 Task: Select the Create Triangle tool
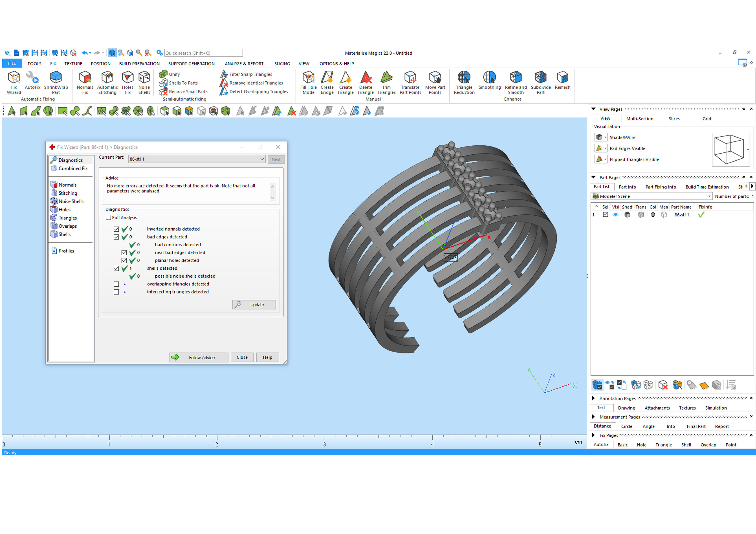(345, 83)
